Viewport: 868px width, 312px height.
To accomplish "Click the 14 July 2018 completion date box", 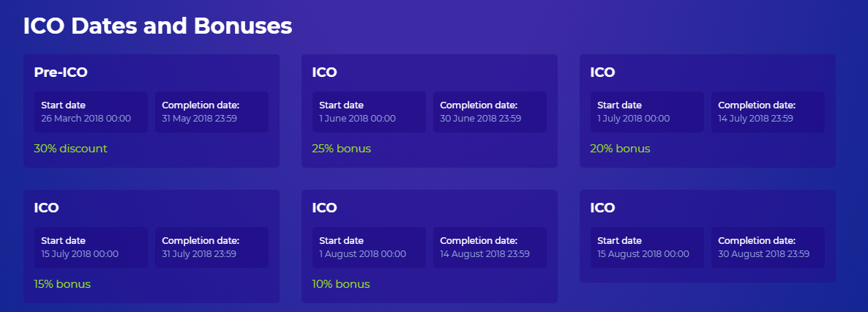I will (768, 112).
